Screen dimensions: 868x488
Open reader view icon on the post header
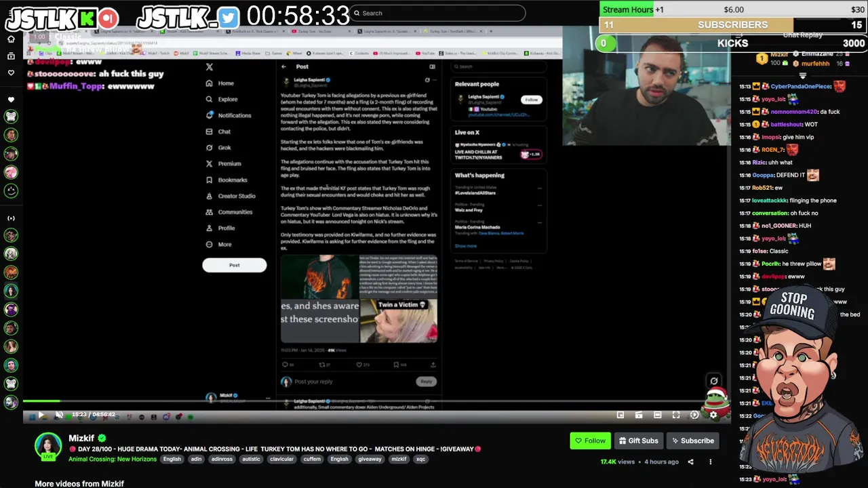click(x=432, y=66)
